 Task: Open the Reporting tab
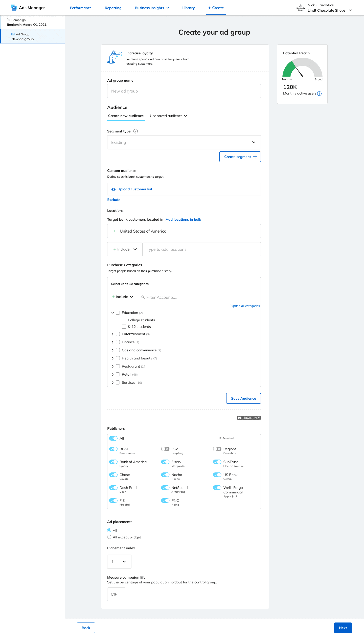coord(113,8)
